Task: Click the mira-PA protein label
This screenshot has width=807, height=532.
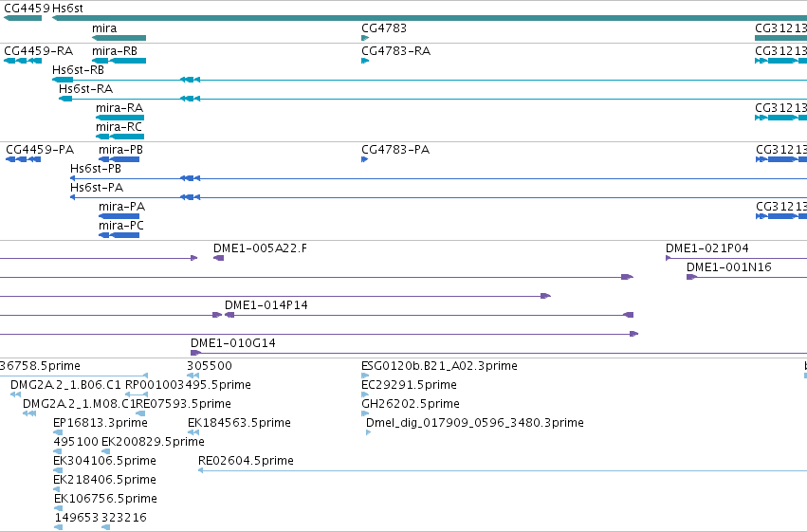Action: [x=122, y=207]
